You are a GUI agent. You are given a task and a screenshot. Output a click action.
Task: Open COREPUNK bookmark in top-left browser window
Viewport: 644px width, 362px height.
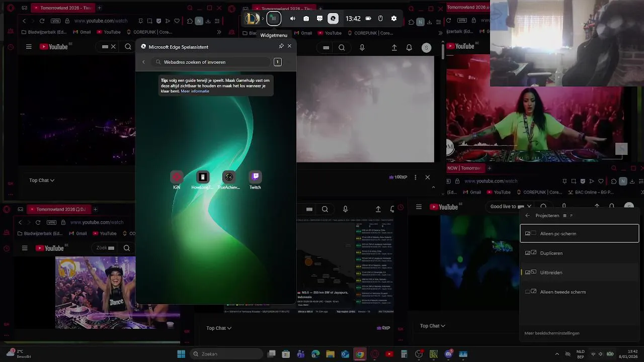148,32
